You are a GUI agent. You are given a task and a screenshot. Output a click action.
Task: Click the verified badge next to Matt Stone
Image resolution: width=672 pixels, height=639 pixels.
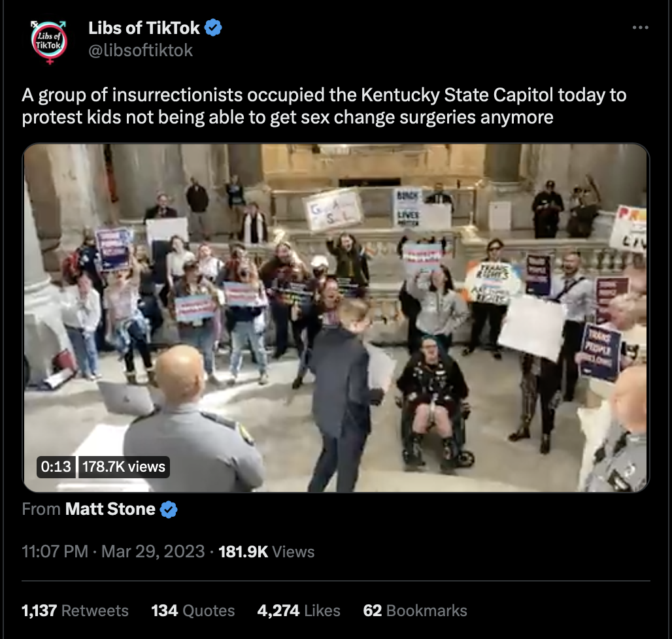click(x=169, y=509)
